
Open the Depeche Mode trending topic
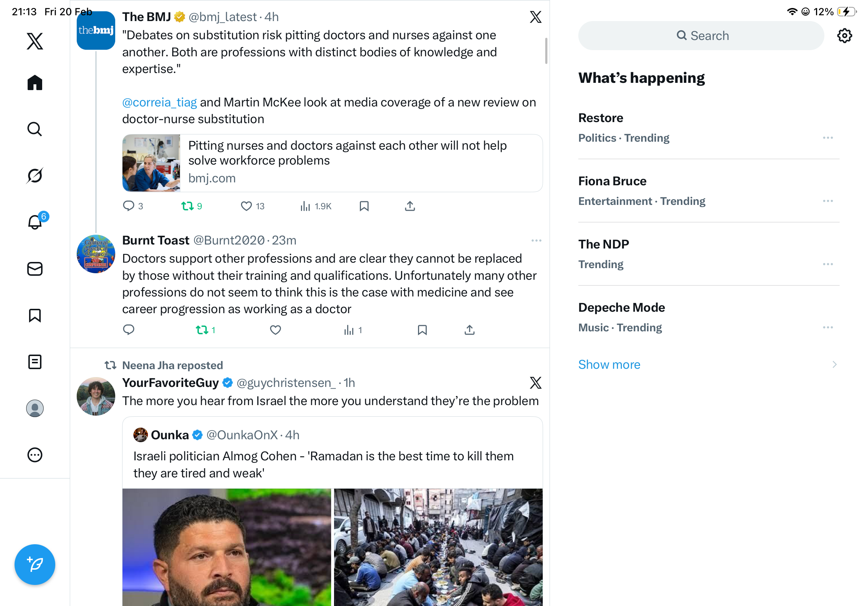click(621, 307)
